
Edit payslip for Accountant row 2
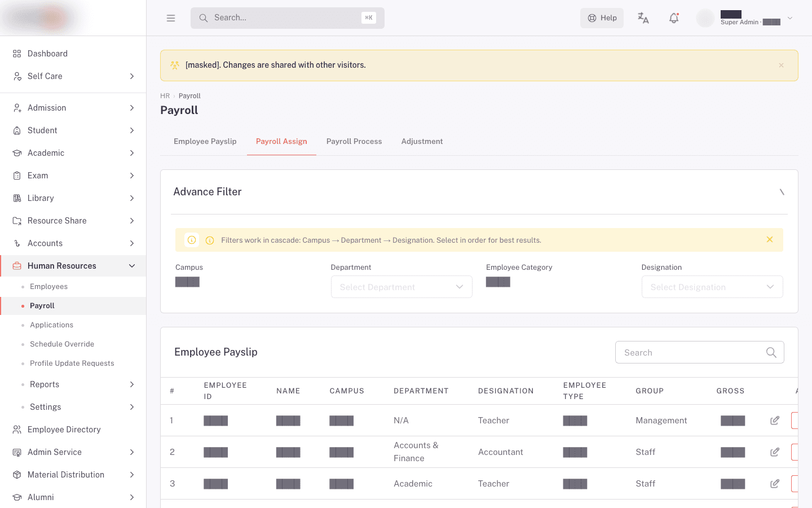tap(775, 452)
